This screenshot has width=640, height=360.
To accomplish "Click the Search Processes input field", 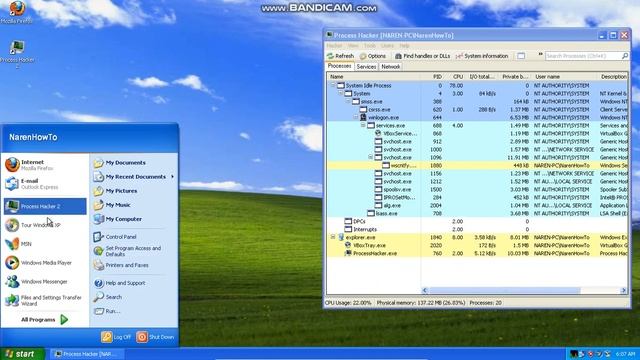I will point(583,56).
